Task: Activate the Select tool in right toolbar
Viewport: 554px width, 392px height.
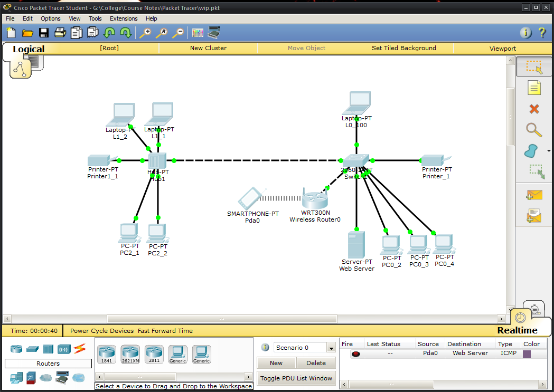Action: 534,66
